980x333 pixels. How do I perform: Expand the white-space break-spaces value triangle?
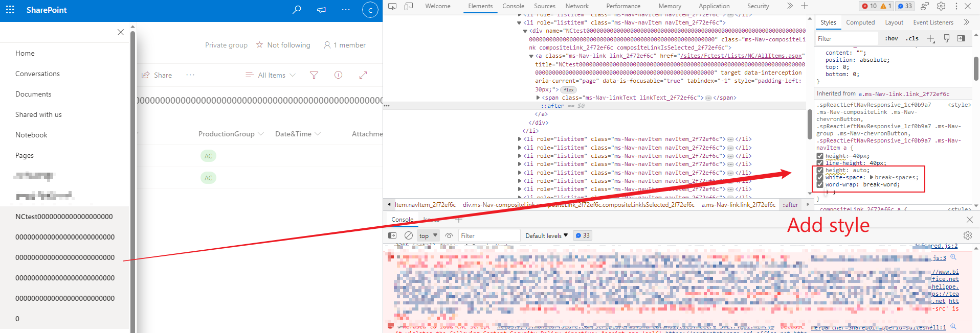tap(872, 178)
